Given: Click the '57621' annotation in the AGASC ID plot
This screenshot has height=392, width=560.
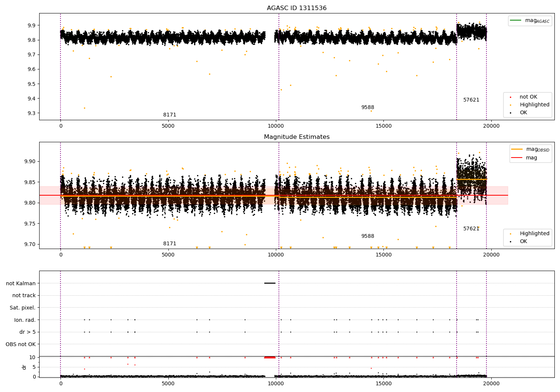Looking at the screenshot, I should click(x=472, y=100).
